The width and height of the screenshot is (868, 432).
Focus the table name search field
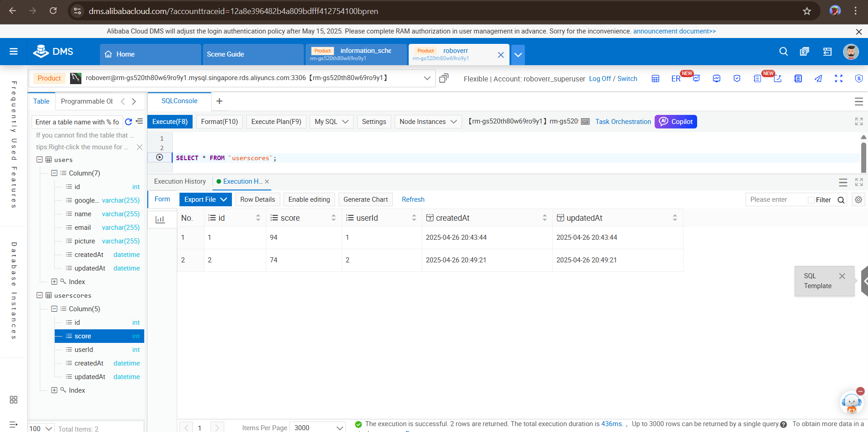[x=77, y=122]
